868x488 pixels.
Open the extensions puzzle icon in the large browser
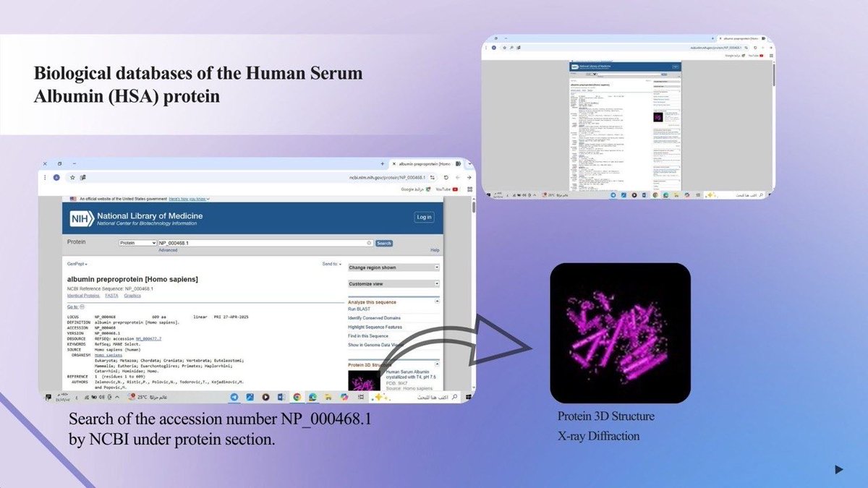coord(83,177)
